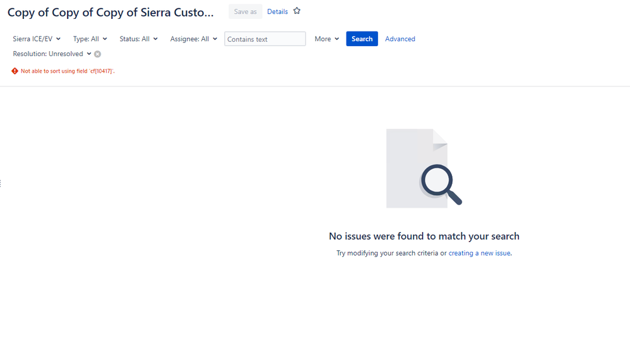The height and width of the screenshot is (364, 630).
Task: Open the Assignee: All filter dropdown
Action: pyautogui.click(x=193, y=38)
